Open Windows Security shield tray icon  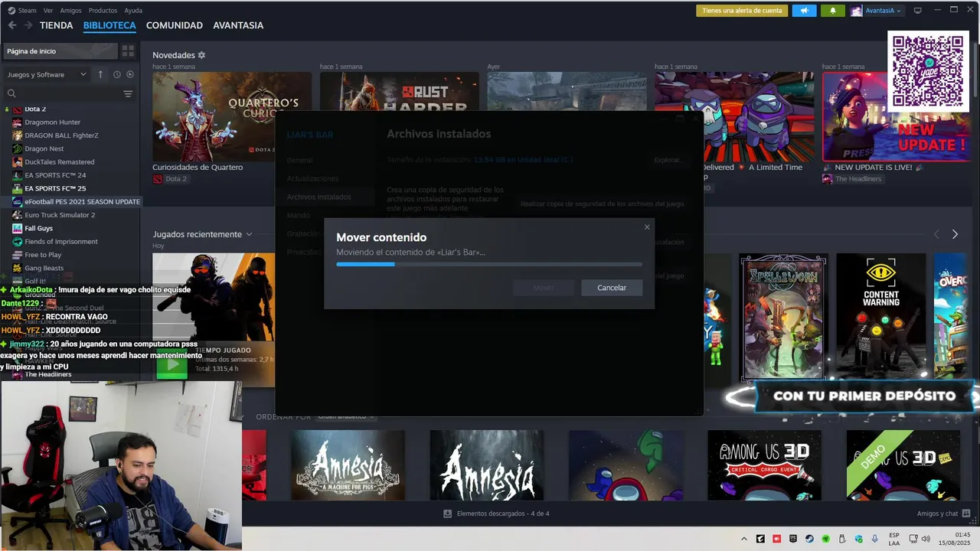click(x=858, y=539)
